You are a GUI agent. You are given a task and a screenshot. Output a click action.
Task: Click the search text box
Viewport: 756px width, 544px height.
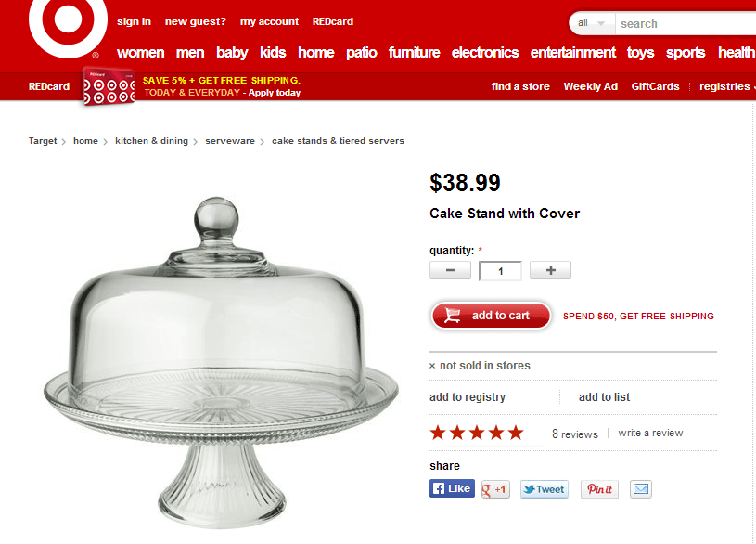pyautogui.click(x=686, y=23)
